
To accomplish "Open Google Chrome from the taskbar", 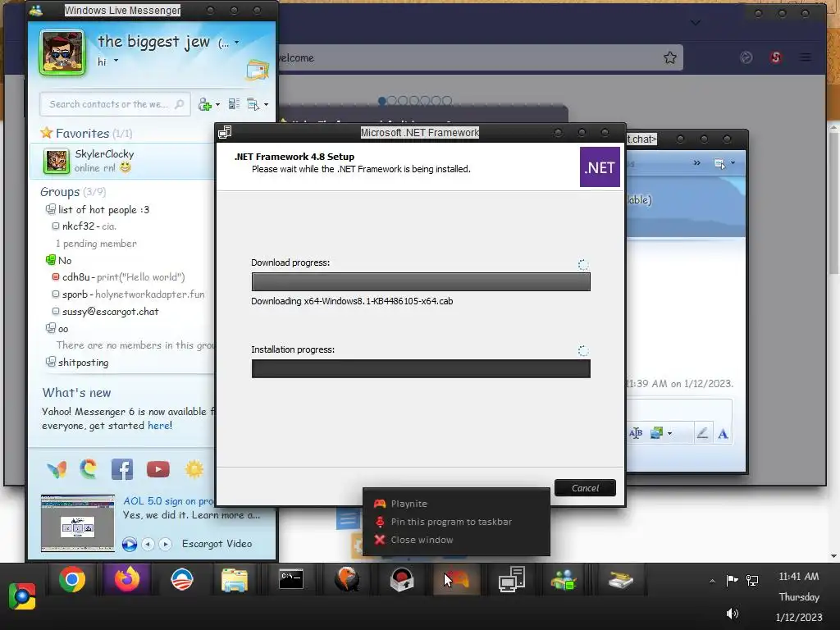I will click(x=72, y=579).
